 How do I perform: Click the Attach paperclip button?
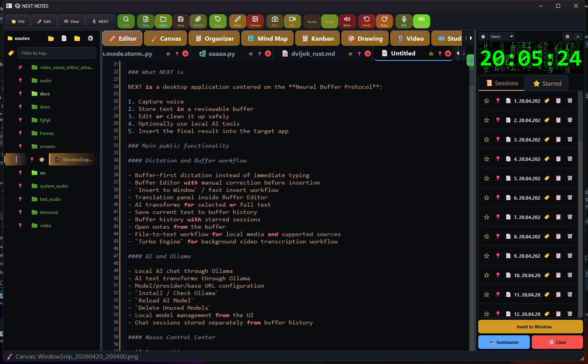click(x=198, y=21)
